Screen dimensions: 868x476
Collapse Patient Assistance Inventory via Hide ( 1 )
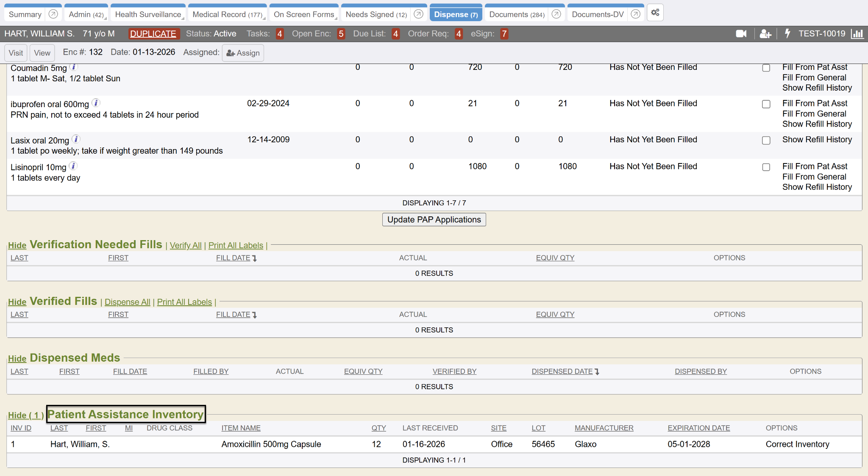pyautogui.click(x=25, y=415)
